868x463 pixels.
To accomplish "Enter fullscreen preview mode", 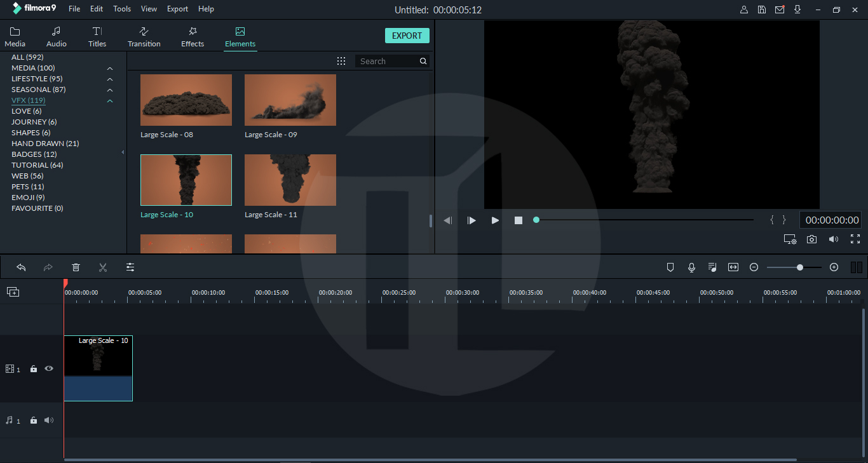I will point(855,239).
